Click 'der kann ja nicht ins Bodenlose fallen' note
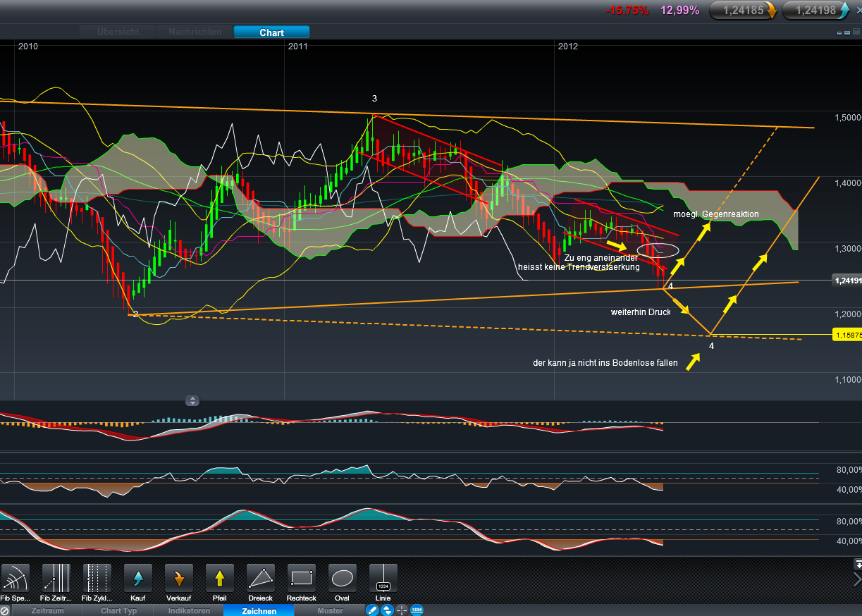The width and height of the screenshot is (862, 616). tap(605, 364)
